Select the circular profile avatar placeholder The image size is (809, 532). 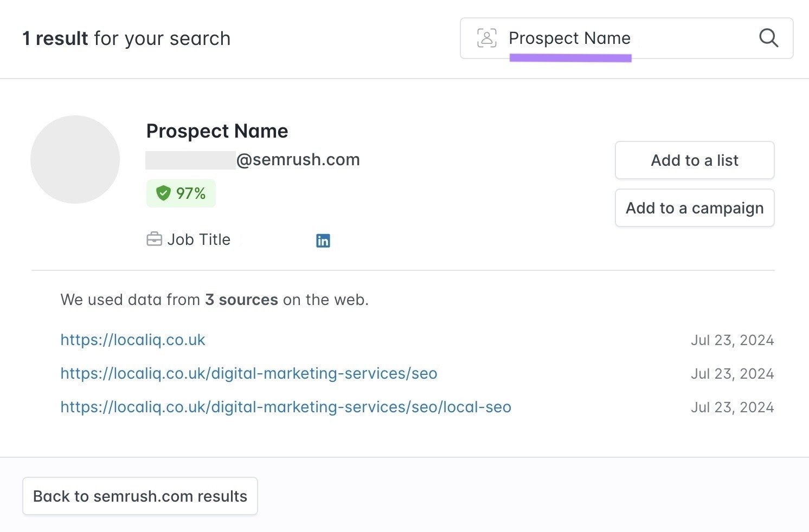pos(75,159)
